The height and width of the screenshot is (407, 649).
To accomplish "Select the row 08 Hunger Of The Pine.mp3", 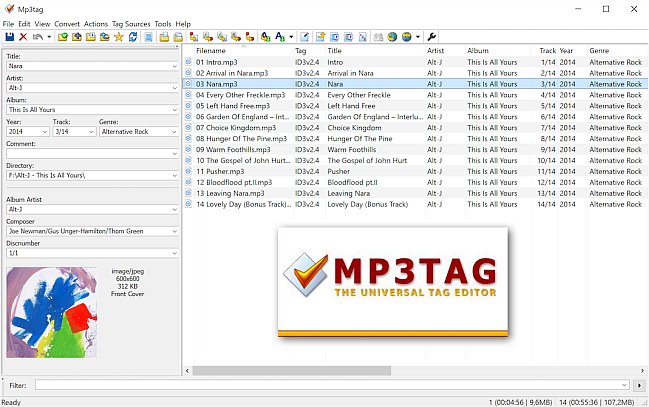I will (x=415, y=139).
